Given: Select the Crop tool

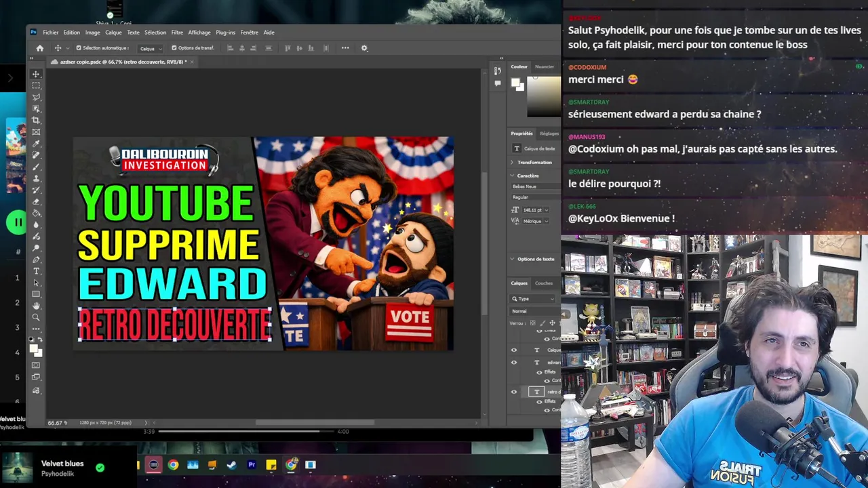Looking at the screenshot, I should (36, 120).
